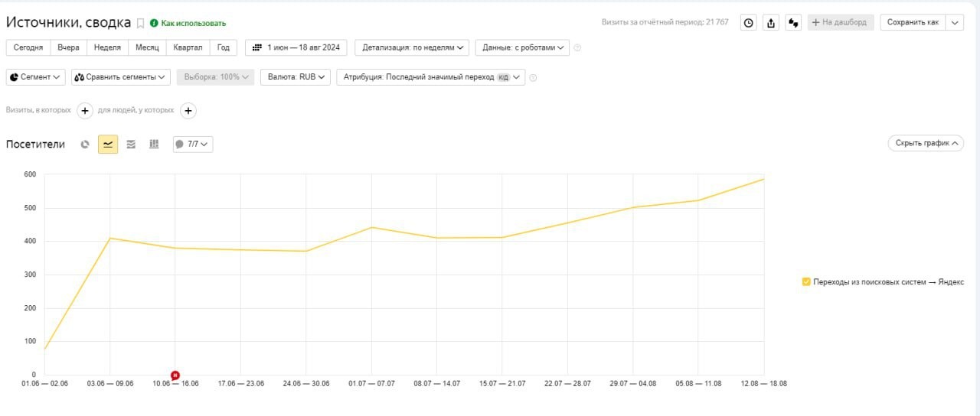Viewport: 980px width, 416px height.
Task: Click the 'Сохранить как' button
Action: (912, 23)
